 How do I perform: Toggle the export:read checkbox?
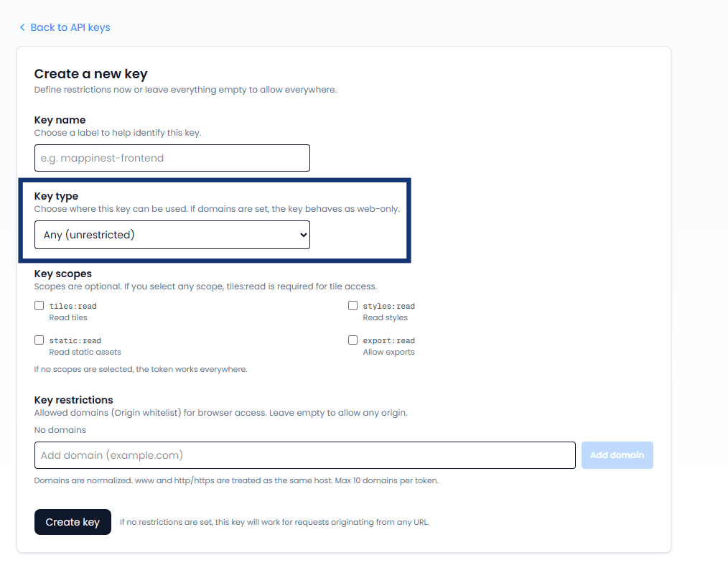click(x=353, y=340)
